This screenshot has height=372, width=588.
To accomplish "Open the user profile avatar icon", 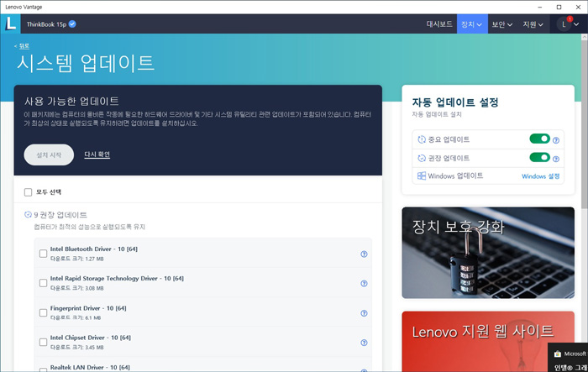I will coord(564,24).
